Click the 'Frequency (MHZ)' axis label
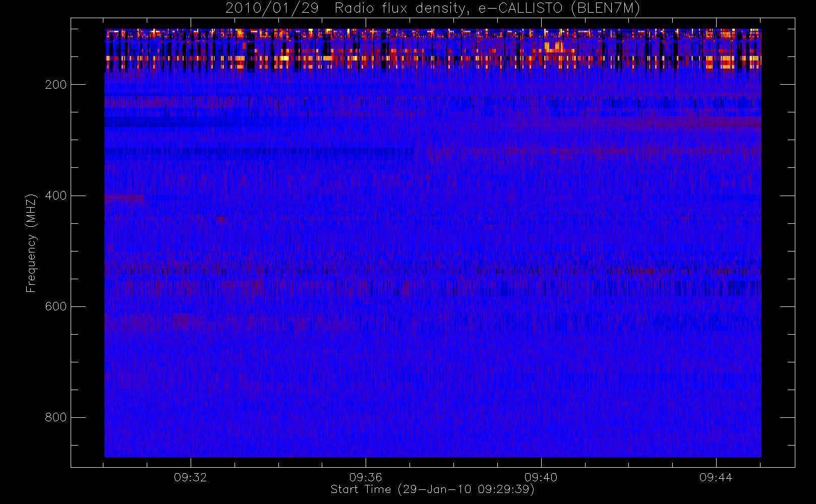 point(31,243)
